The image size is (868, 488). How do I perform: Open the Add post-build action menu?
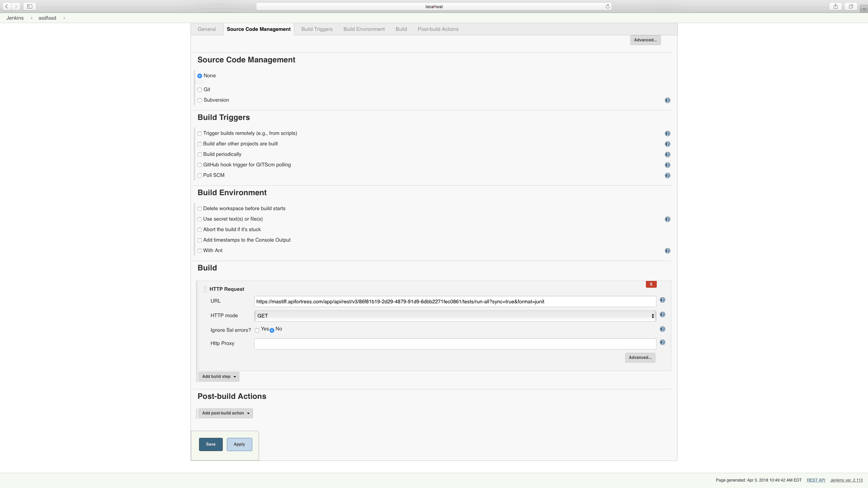tap(225, 413)
